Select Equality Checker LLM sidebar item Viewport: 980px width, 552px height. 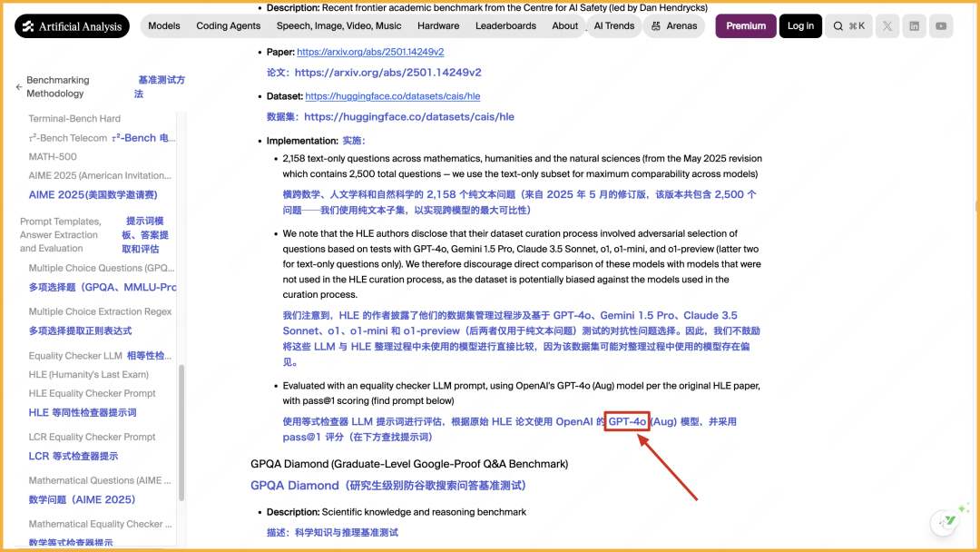pos(75,356)
